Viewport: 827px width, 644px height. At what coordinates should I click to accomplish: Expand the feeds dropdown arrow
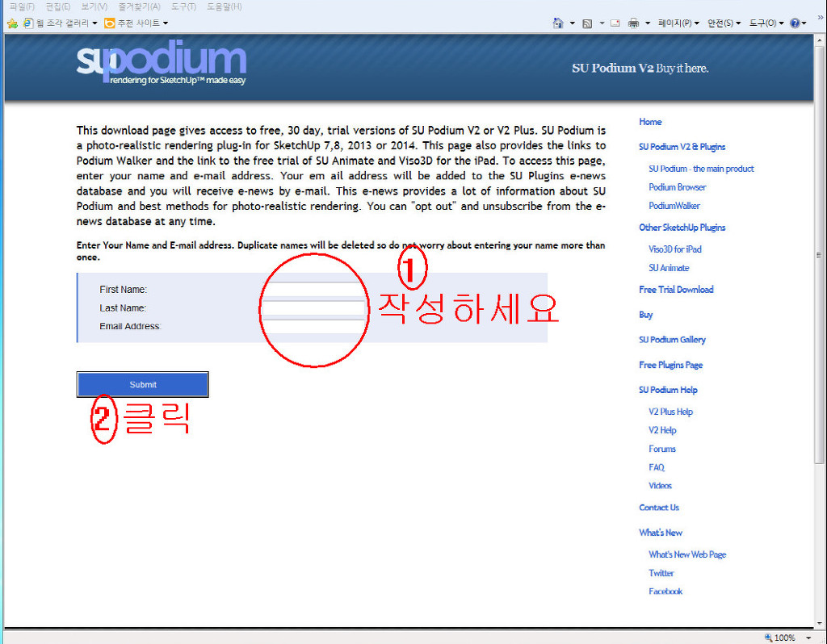pyautogui.click(x=602, y=23)
